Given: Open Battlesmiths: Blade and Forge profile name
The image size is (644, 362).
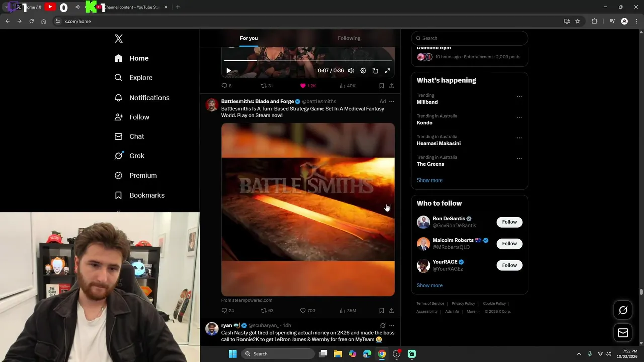Looking at the screenshot, I should click(x=258, y=101).
